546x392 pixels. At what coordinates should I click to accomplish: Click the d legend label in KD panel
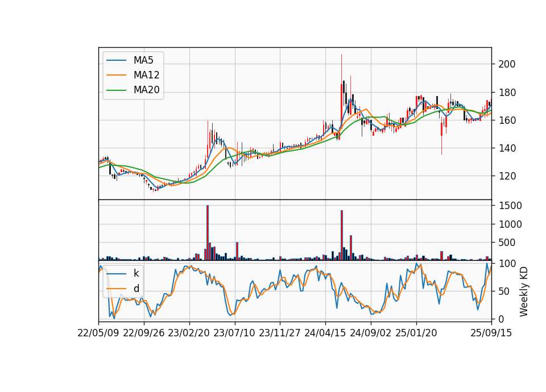coord(136,289)
